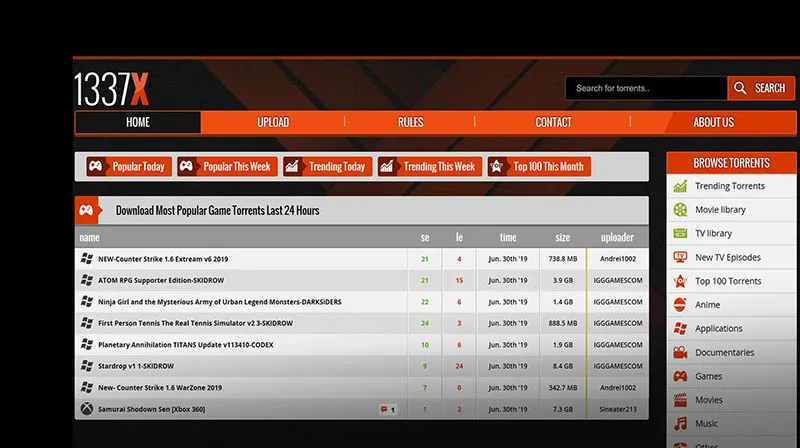The width and height of the screenshot is (800, 448).
Task: Select the Trending This Week button
Action: [x=429, y=167]
